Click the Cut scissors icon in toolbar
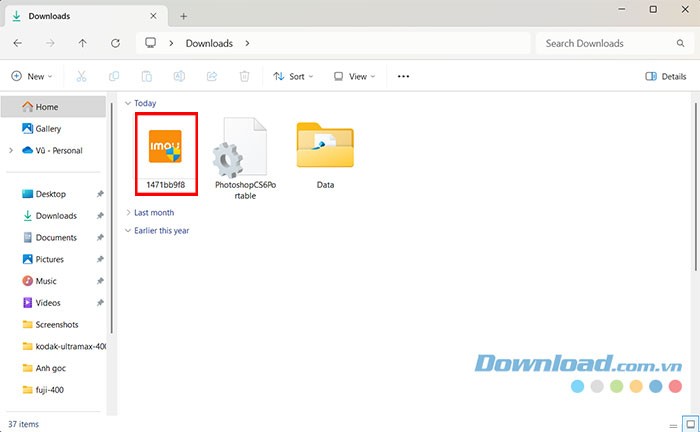This screenshot has height=432, width=700. click(x=81, y=76)
